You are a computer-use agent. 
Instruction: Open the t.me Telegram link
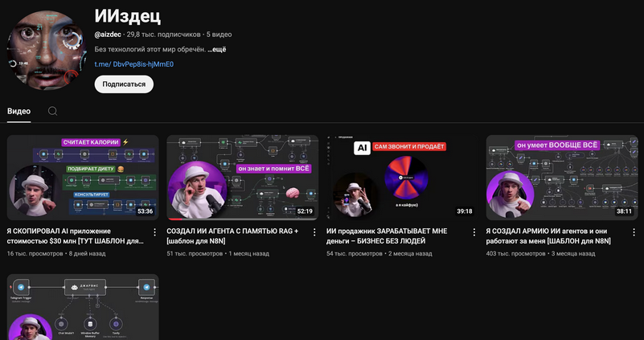134,64
